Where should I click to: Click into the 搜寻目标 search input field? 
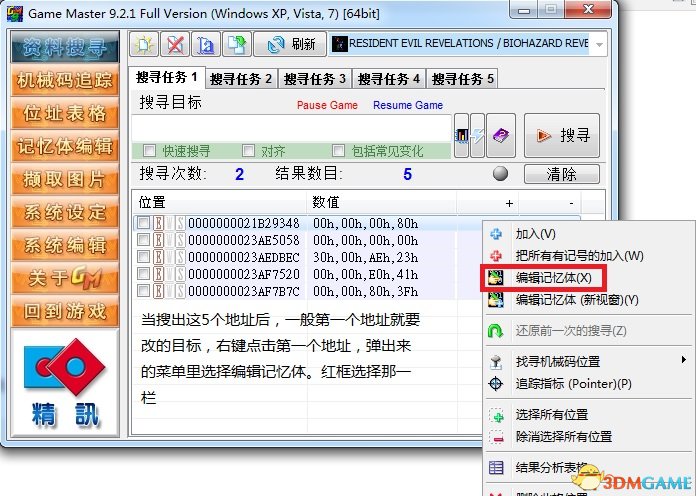291,129
